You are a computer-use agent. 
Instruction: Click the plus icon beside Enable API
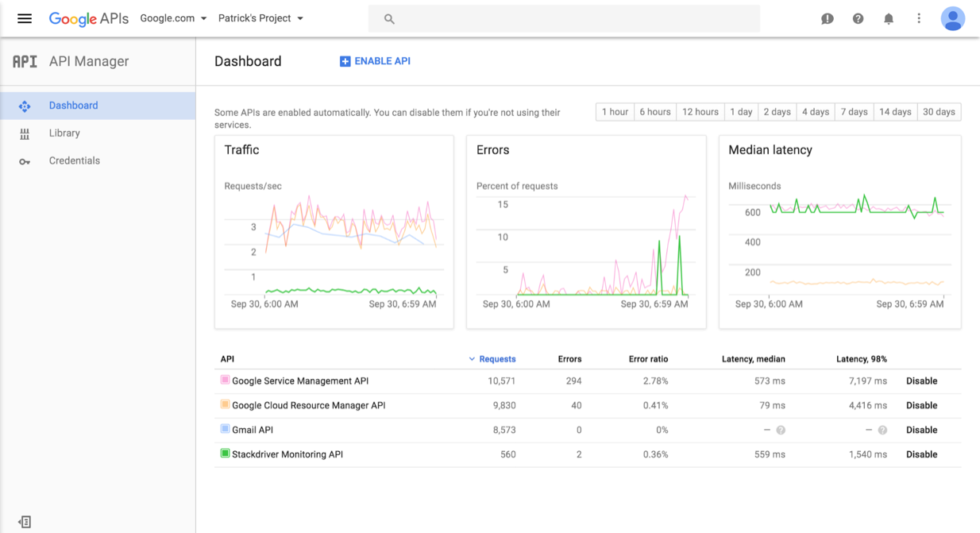(x=345, y=61)
